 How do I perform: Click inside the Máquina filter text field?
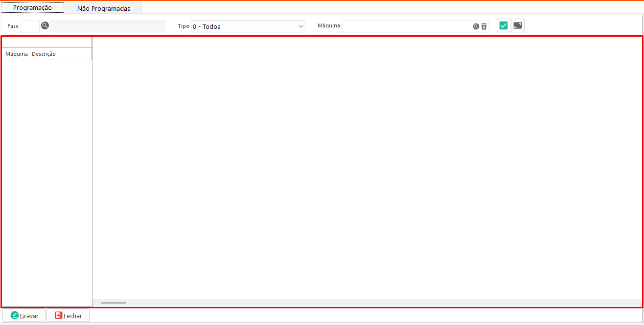coord(406,26)
